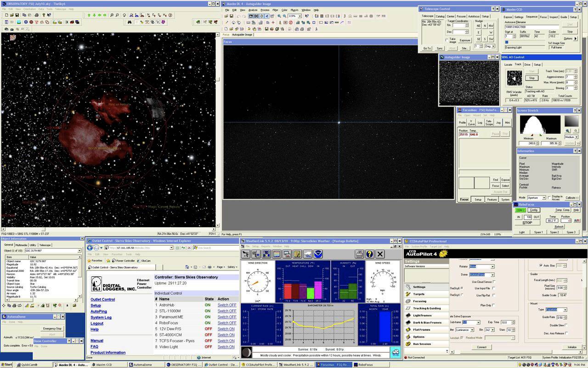Image resolution: width=588 pixels, height=368 pixels.
Task: Open the Process menu in MaxIm DL
Action: 265,10
